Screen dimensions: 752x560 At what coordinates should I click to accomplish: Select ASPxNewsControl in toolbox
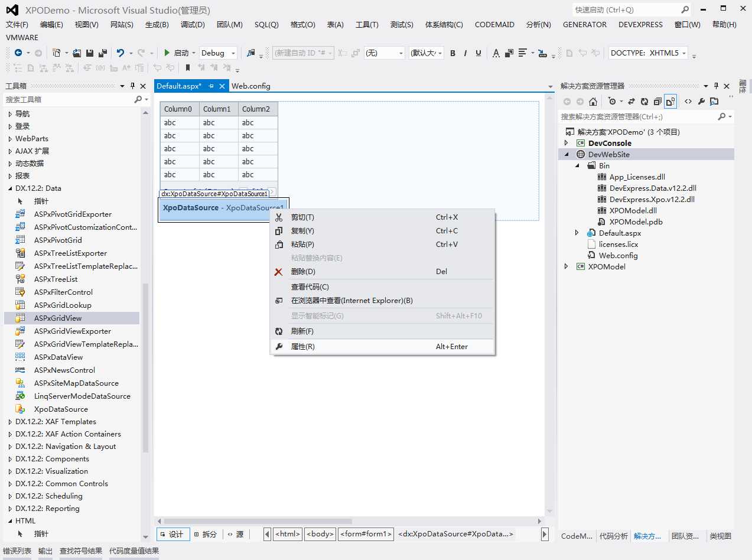point(64,370)
